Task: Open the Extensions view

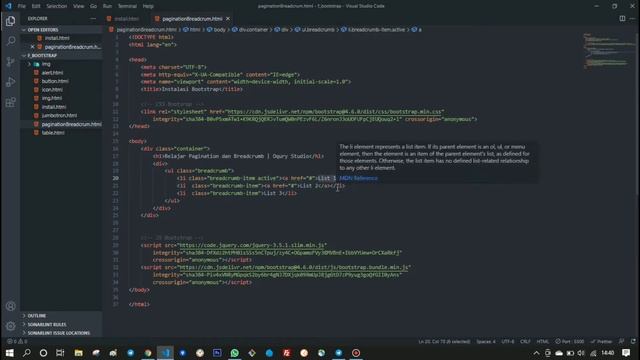Action: pos(11,102)
